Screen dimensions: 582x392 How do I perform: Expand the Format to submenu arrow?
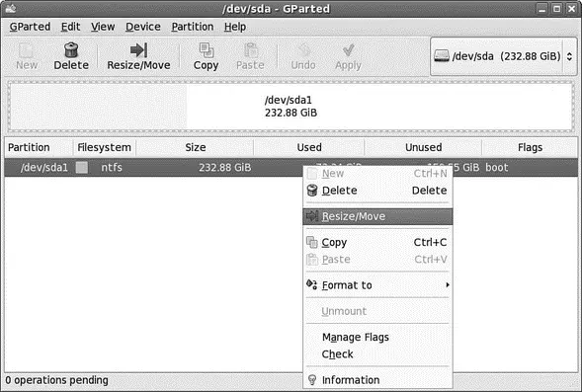point(448,284)
